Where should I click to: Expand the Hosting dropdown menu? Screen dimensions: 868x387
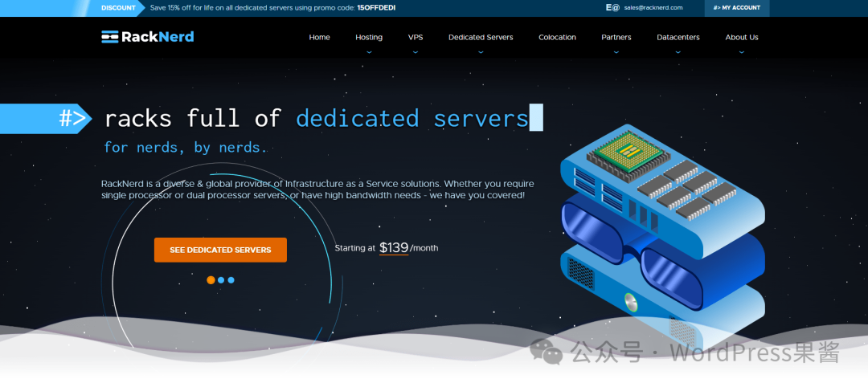pos(369,38)
